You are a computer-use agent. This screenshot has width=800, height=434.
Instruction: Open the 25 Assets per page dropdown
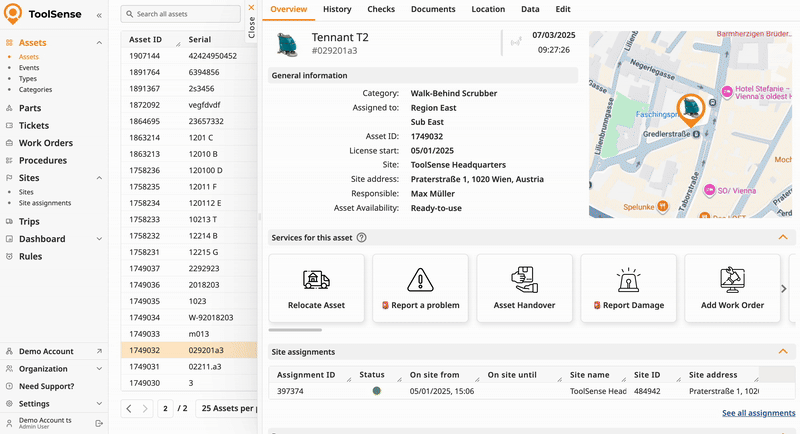pyautogui.click(x=228, y=409)
